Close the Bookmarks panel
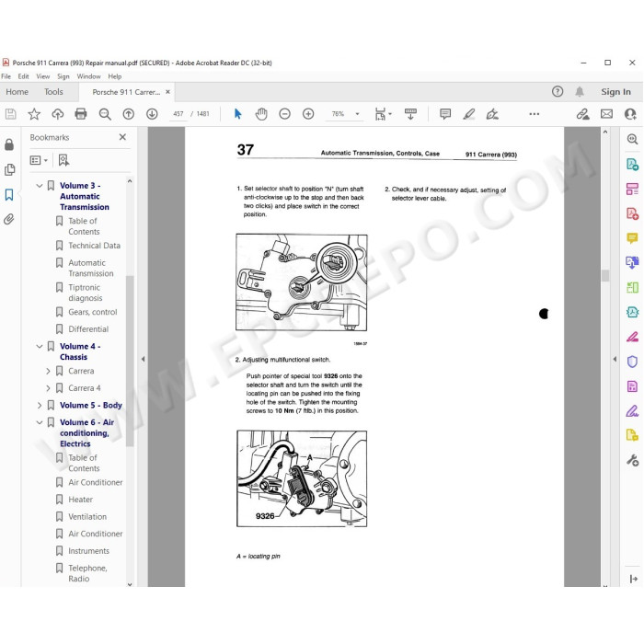This screenshot has height=644, width=644. pos(122,137)
